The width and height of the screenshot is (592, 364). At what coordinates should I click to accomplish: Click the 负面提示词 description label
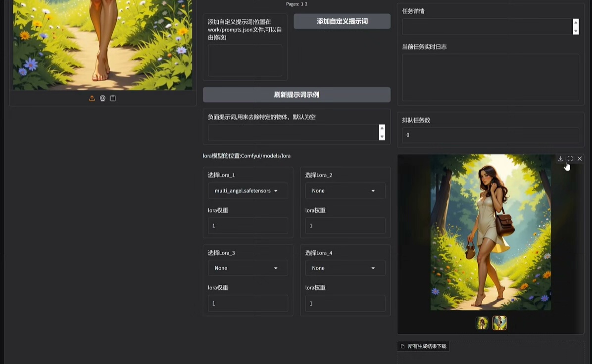click(x=262, y=117)
